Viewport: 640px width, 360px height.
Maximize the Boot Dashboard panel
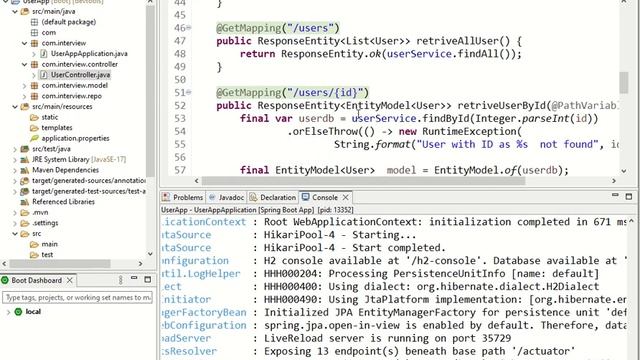coord(148,280)
